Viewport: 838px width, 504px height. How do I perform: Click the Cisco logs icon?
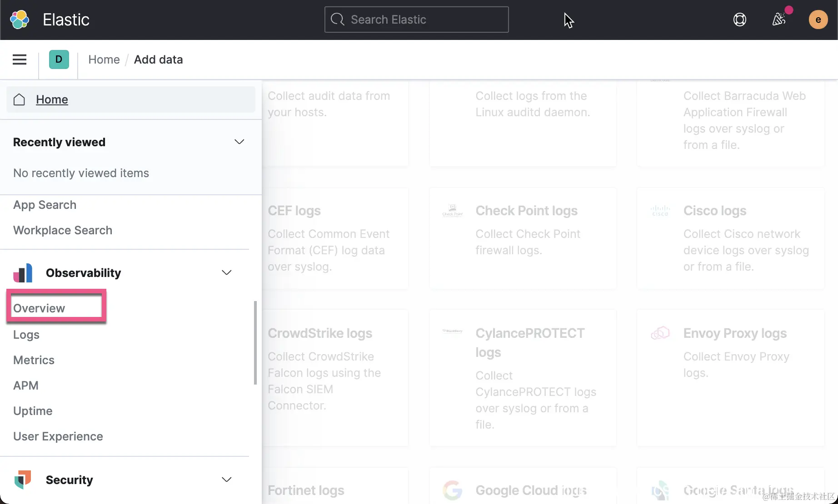pyautogui.click(x=660, y=210)
